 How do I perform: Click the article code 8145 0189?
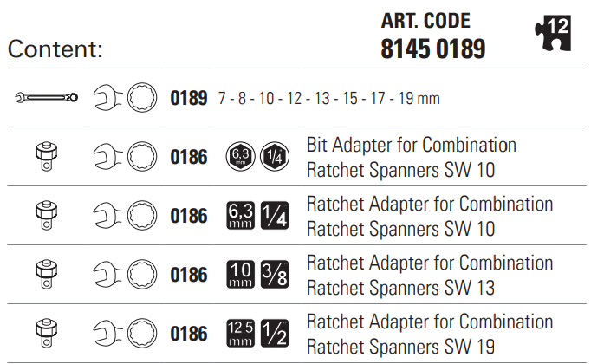pos(433,49)
